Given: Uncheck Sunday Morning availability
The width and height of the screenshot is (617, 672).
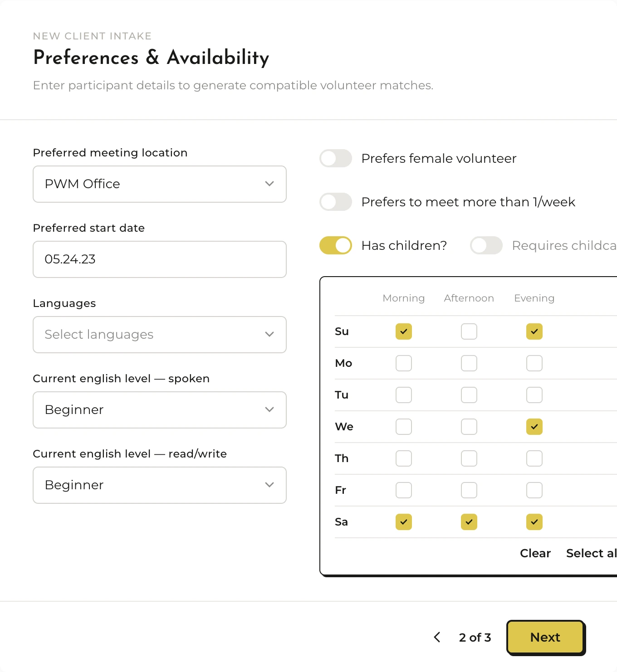Looking at the screenshot, I should (x=404, y=331).
